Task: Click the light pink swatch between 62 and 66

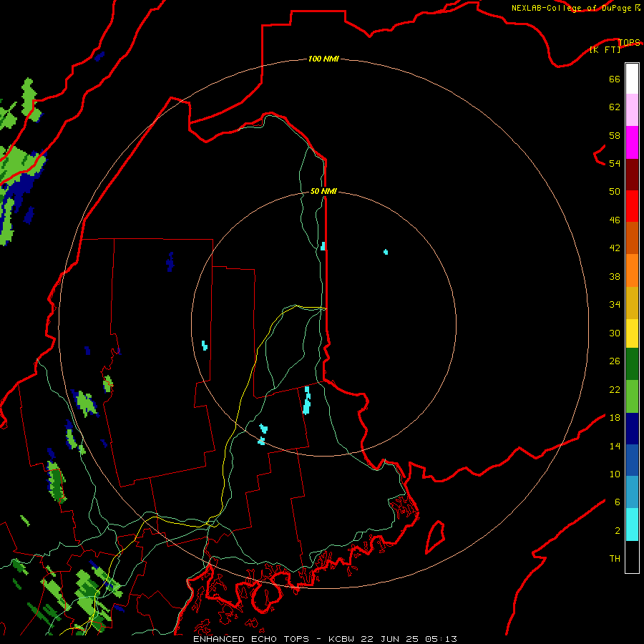Action: point(632,110)
